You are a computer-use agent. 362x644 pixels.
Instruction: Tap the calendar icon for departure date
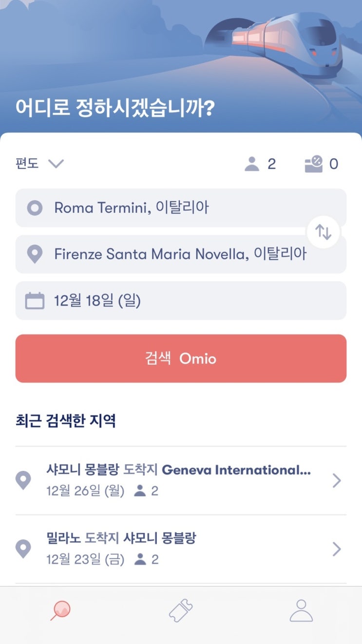pyautogui.click(x=35, y=301)
